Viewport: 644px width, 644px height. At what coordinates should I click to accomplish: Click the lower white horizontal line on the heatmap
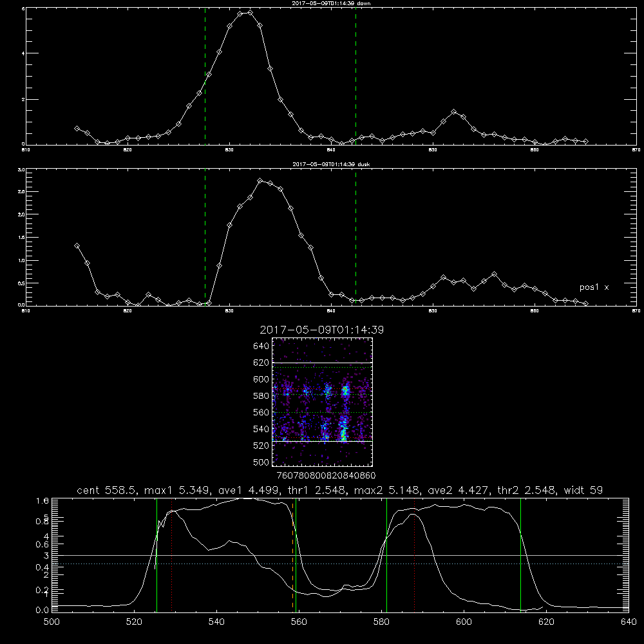click(x=322, y=441)
